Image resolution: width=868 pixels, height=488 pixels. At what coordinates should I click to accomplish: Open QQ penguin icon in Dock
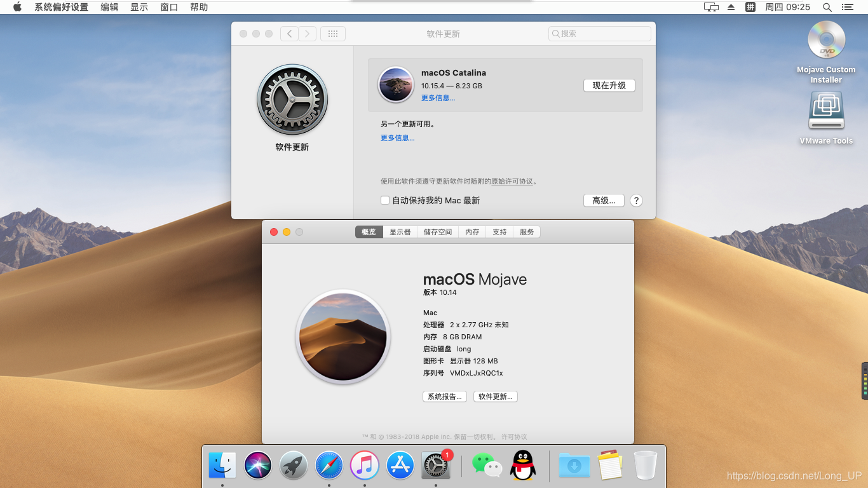coord(523,466)
